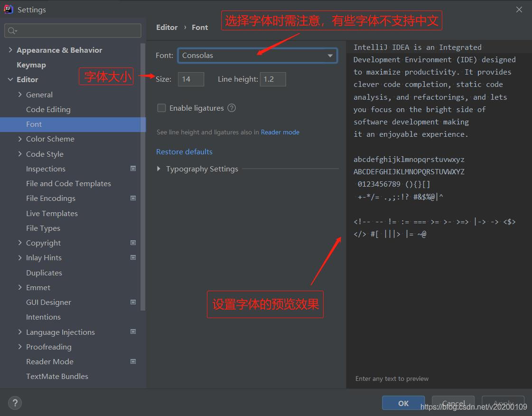532x416 pixels.
Task: Expand the Color Scheme node chevron
Action: pos(19,139)
